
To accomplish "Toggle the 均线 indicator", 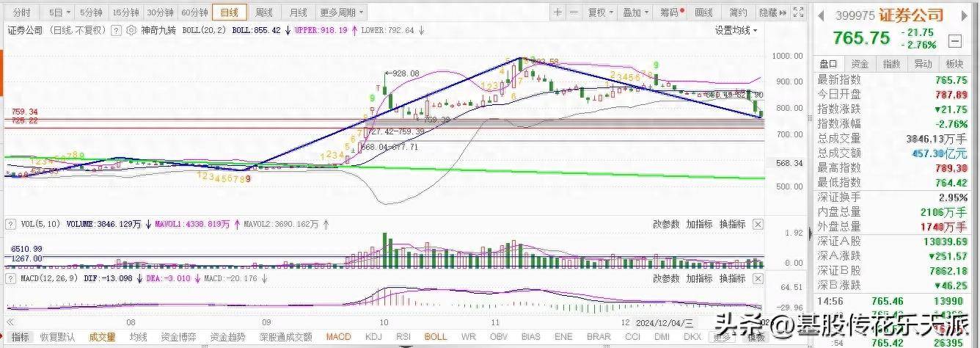I will tap(138, 337).
